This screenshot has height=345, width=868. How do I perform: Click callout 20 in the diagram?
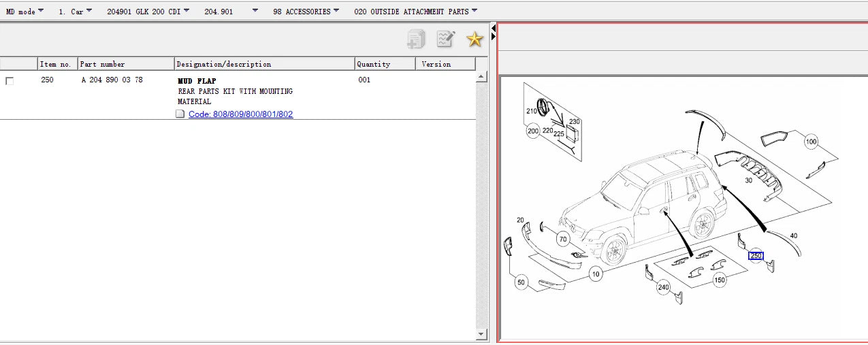click(x=521, y=220)
